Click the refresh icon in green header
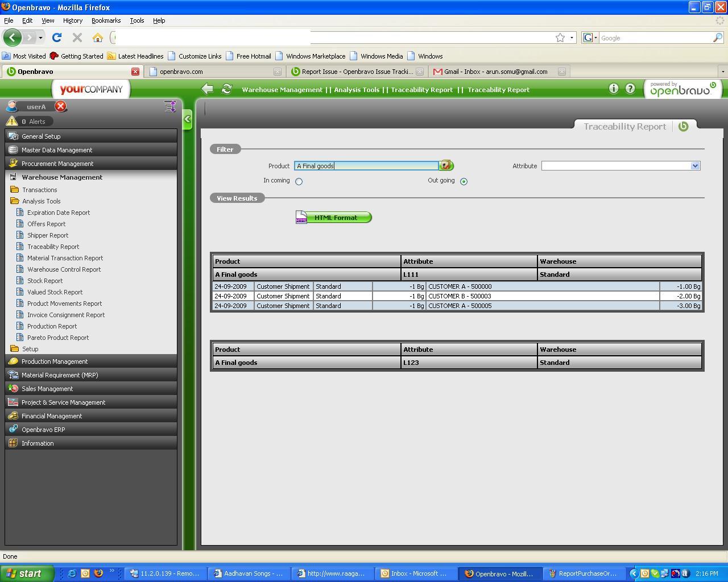This screenshot has width=728, height=582. [226, 89]
